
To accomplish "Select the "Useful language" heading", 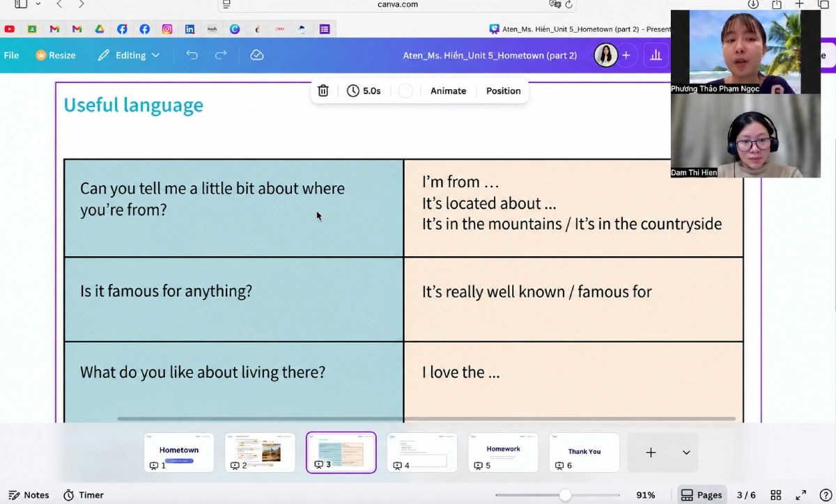I will (x=133, y=105).
